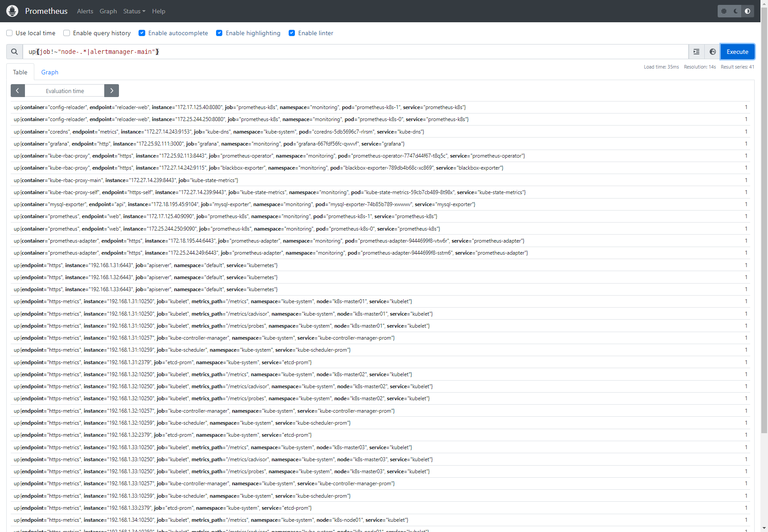Select etcd-prom row with instance 192.168.1.33:2379
This screenshot has width=768, height=532.
[380, 508]
